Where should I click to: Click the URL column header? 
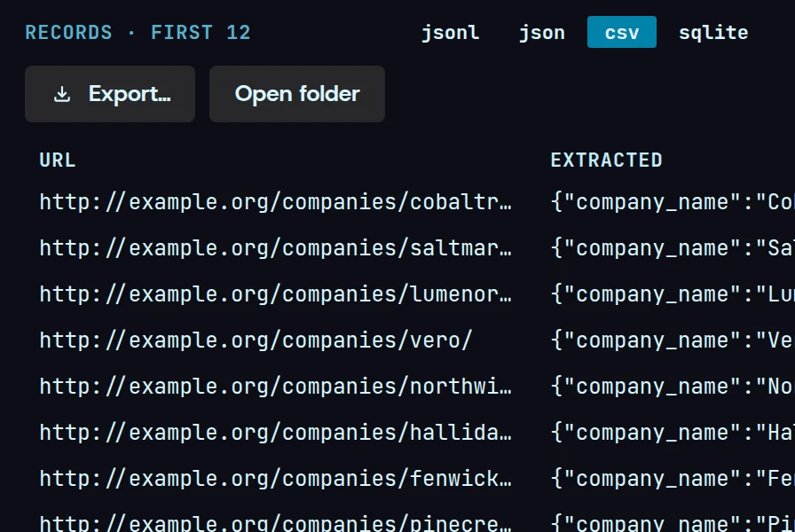[58, 160]
